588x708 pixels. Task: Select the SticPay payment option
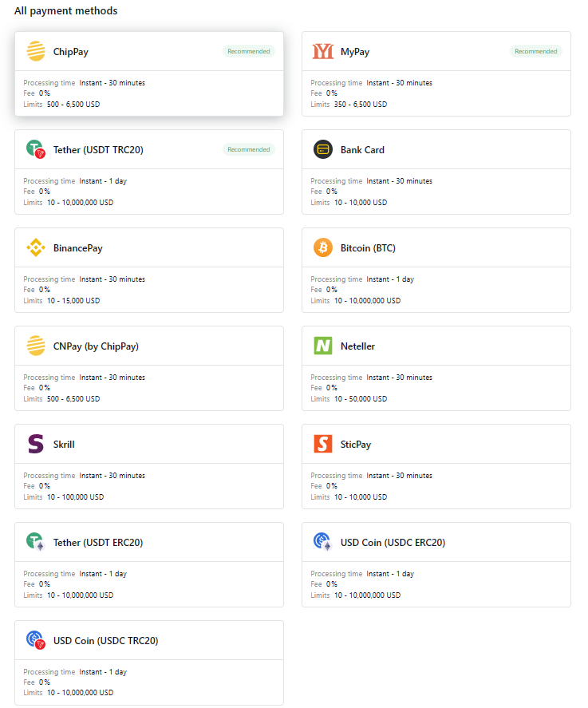point(436,466)
